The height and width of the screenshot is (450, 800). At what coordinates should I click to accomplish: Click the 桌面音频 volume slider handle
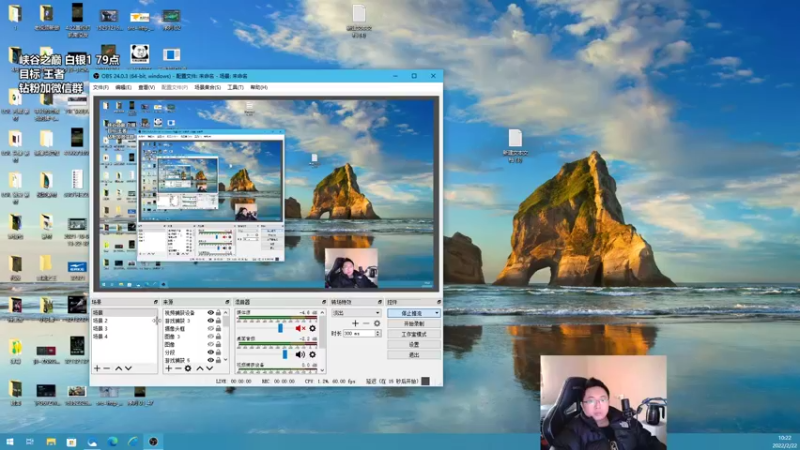pos(285,354)
